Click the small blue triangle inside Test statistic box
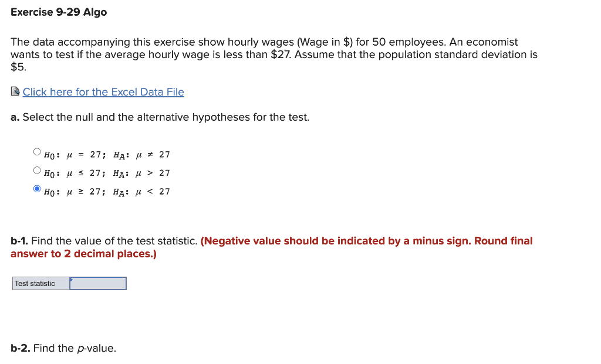The image size is (601, 364). pyautogui.click(x=71, y=280)
